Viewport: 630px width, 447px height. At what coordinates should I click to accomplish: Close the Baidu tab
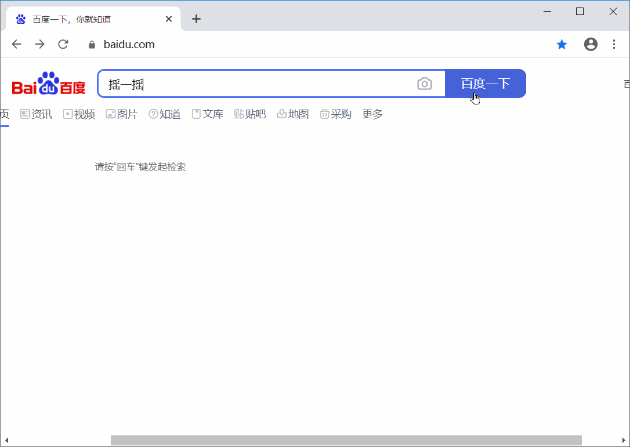tap(169, 19)
